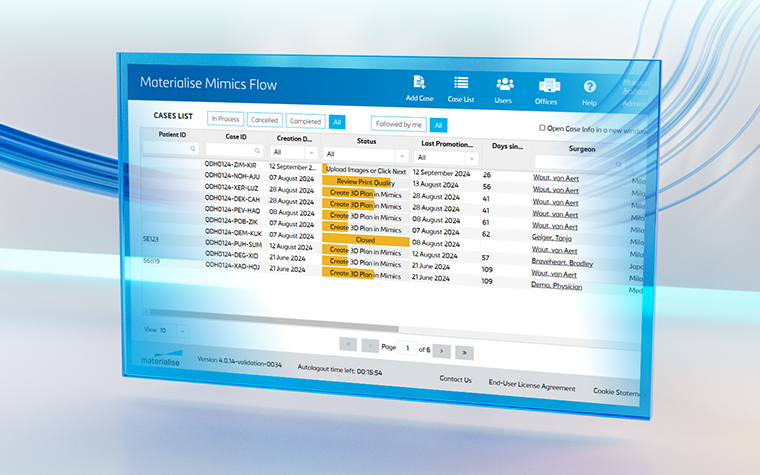
Task: Select the In Process filter
Action: click(225, 119)
